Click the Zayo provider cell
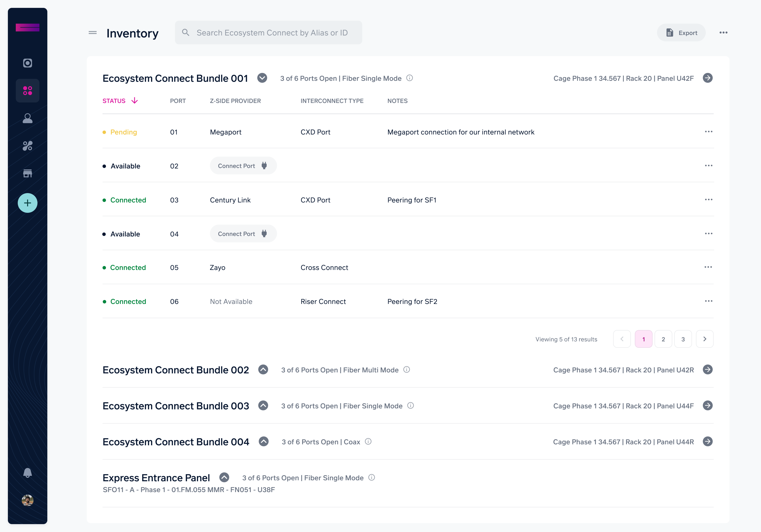The width and height of the screenshot is (761, 532). pos(217,268)
